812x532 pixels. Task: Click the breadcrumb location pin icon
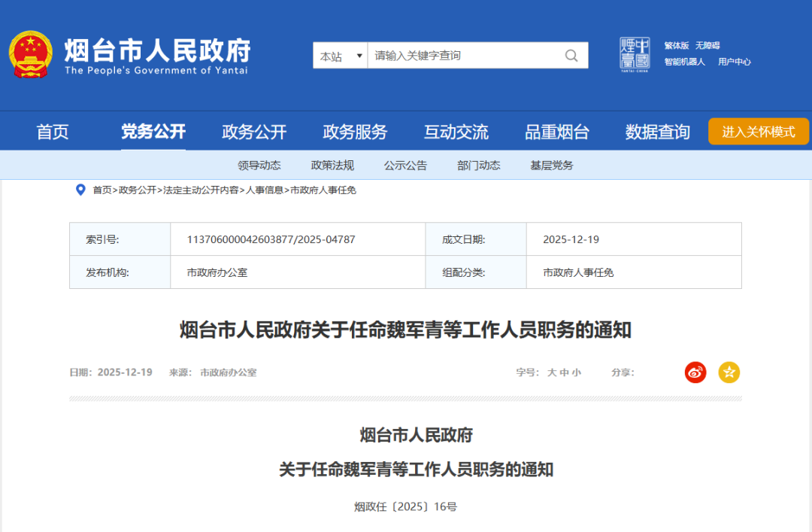tap(80, 190)
